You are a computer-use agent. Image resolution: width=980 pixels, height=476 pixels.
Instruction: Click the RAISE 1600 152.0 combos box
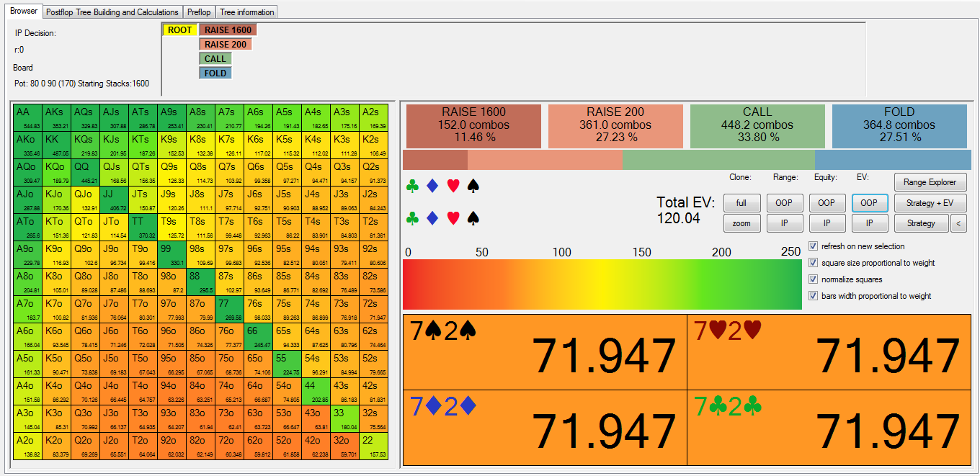pos(472,126)
